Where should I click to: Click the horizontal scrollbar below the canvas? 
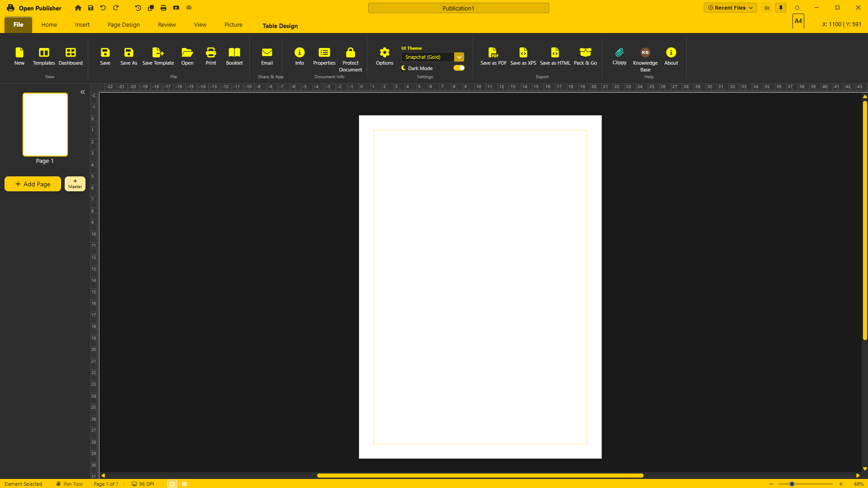pyautogui.click(x=480, y=475)
